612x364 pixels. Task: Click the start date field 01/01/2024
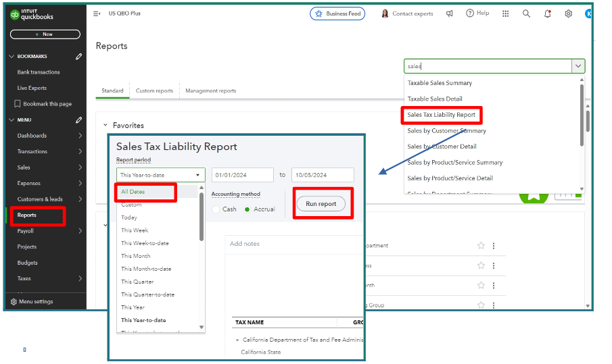tap(242, 175)
